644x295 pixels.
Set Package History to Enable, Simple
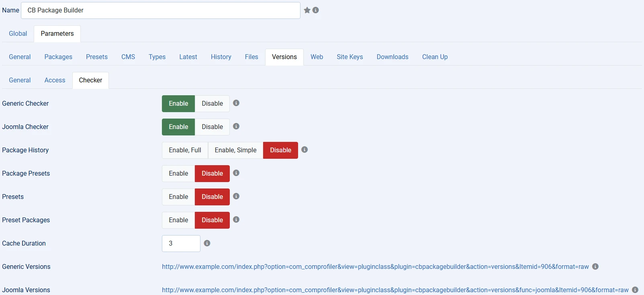click(x=235, y=150)
